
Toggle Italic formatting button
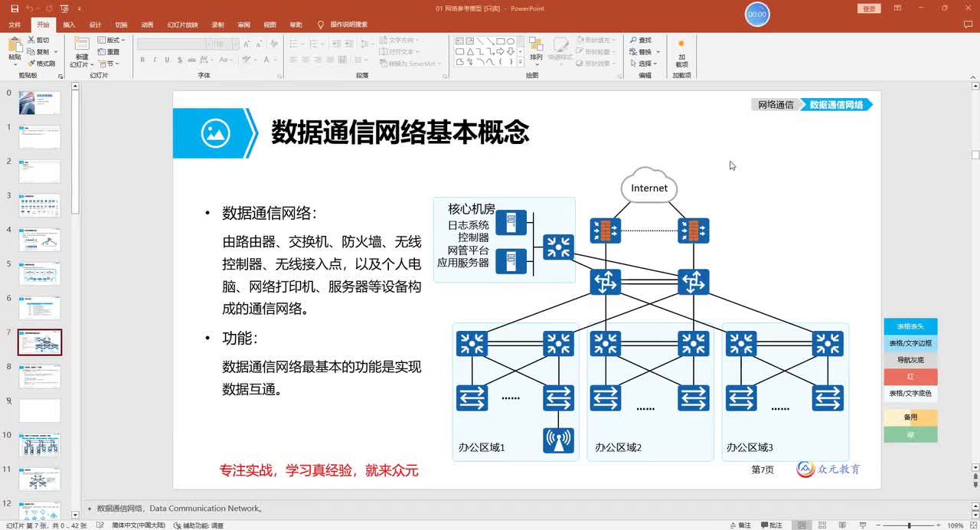(x=155, y=60)
